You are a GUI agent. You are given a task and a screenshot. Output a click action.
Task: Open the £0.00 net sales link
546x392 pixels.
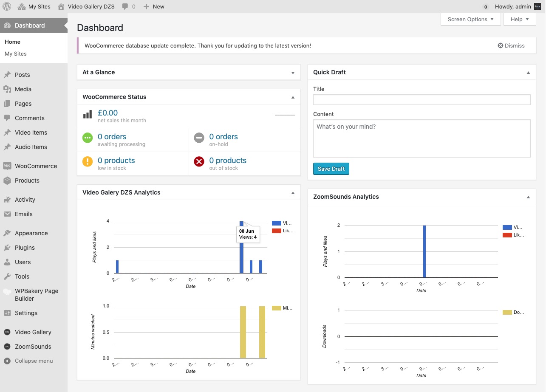tap(108, 113)
